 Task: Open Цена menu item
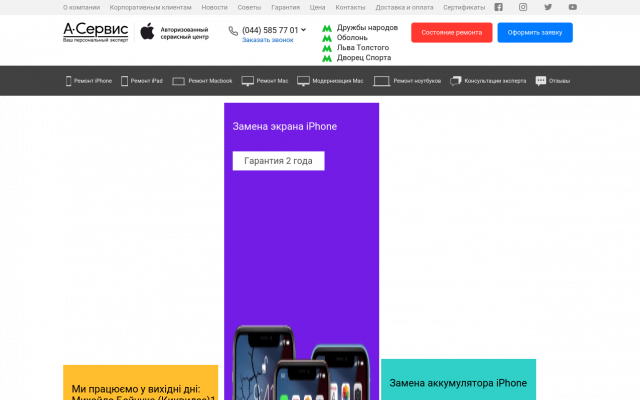tap(317, 7)
